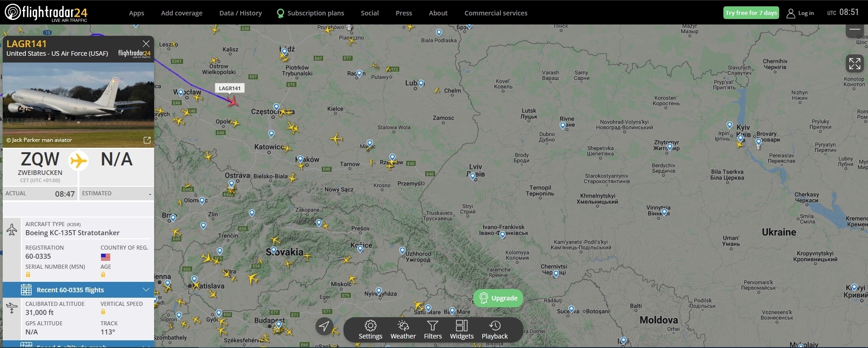
Task: Click the locate-me arrow button
Action: click(324, 326)
